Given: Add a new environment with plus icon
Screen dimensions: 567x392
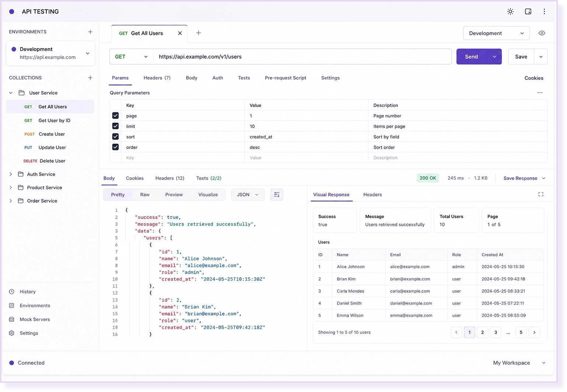Looking at the screenshot, I should [x=90, y=32].
